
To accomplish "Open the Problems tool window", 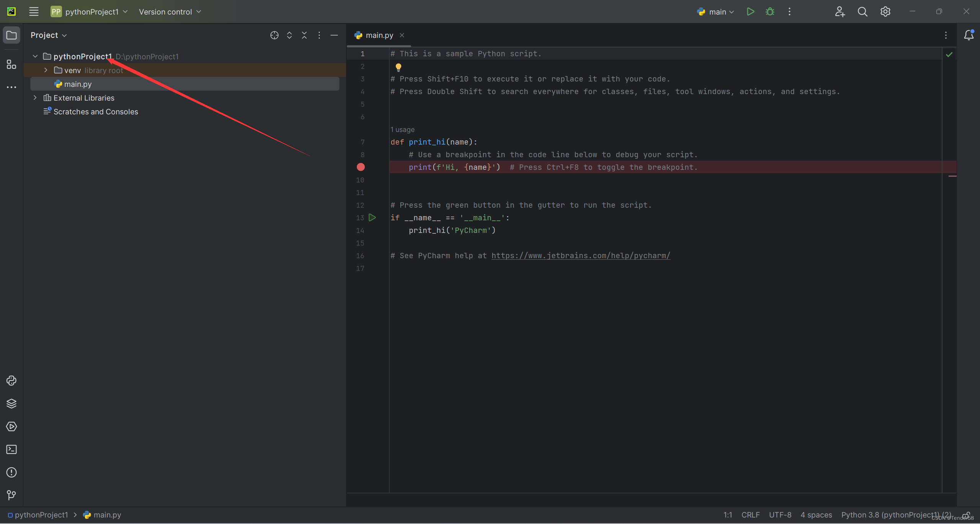I will [x=11, y=472].
